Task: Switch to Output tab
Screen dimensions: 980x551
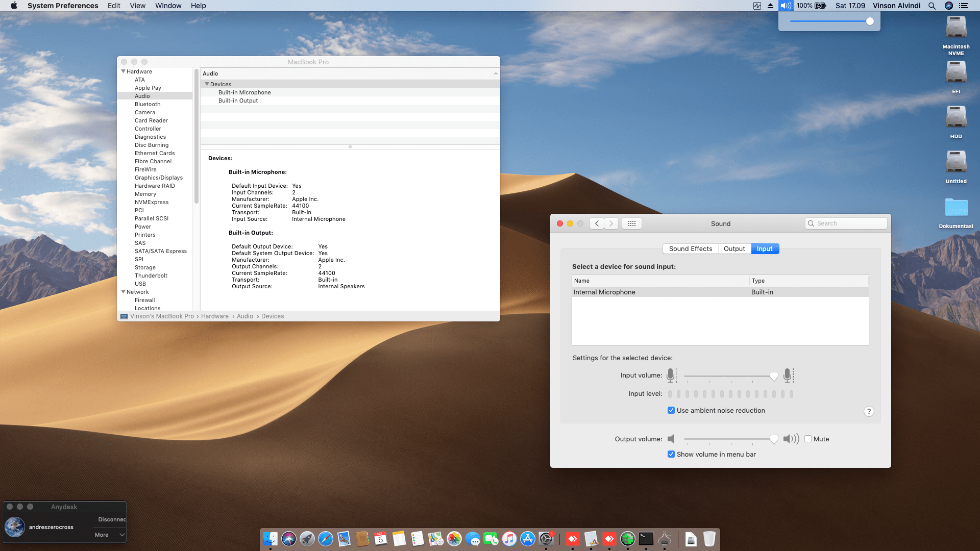Action: [734, 248]
